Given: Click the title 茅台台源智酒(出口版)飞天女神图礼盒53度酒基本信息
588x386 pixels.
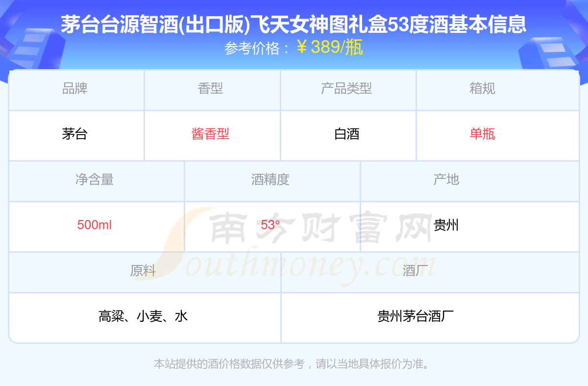Looking at the screenshot, I should tap(294, 24).
